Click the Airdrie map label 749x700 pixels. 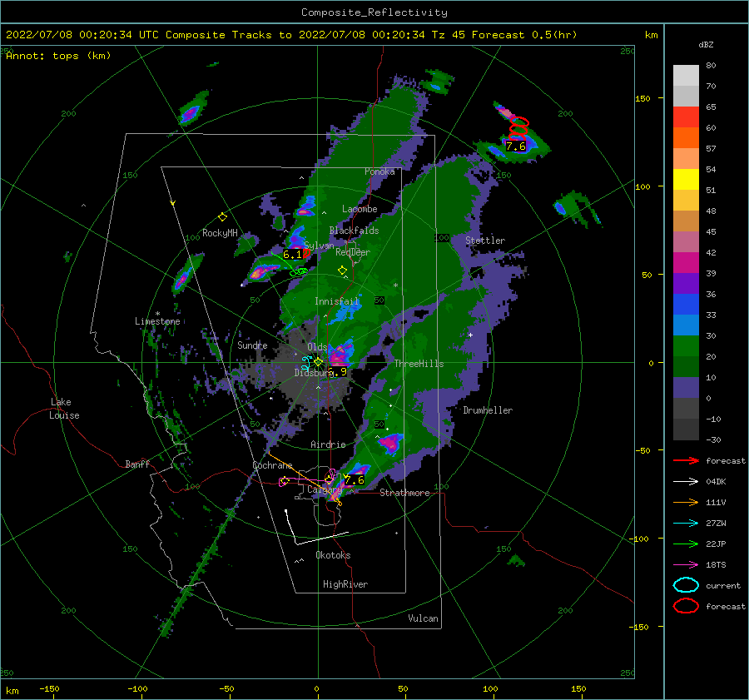pos(328,444)
